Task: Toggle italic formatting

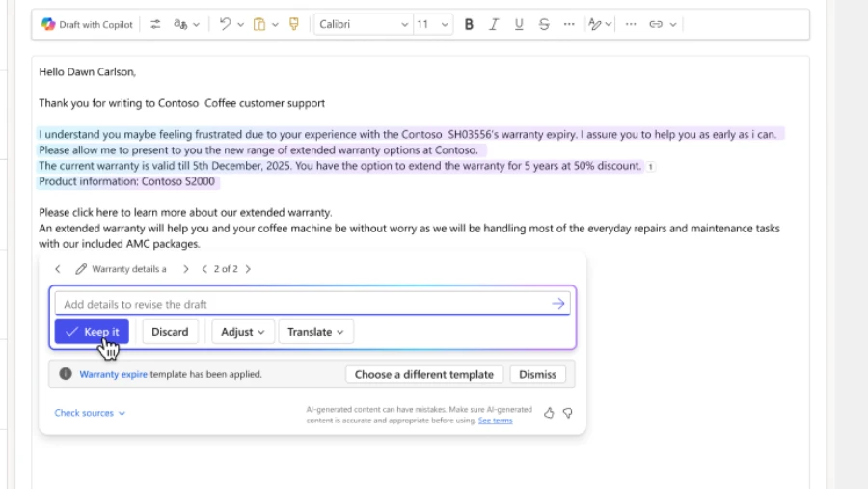Action: [494, 25]
